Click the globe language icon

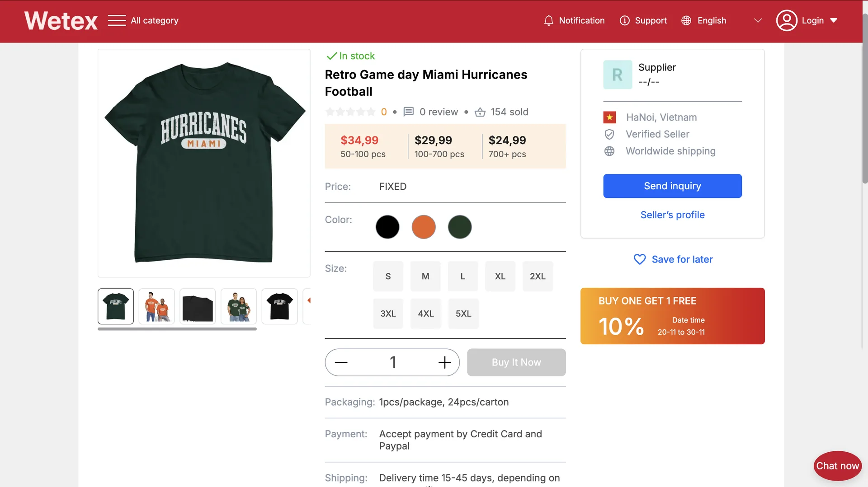coord(686,21)
